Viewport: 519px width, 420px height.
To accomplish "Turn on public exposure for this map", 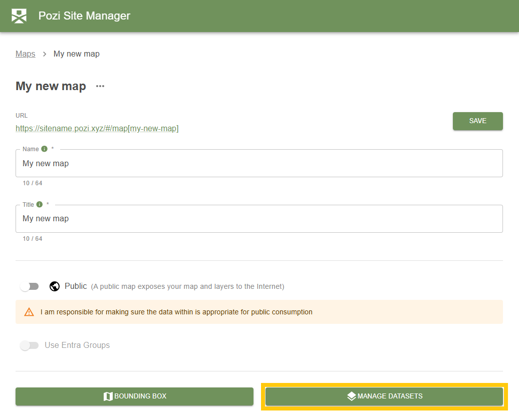I will coord(30,286).
